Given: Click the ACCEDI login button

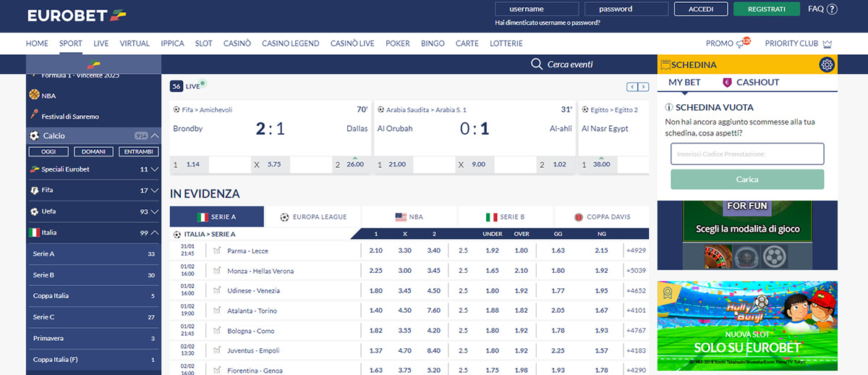Looking at the screenshot, I should click(x=701, y=9).
